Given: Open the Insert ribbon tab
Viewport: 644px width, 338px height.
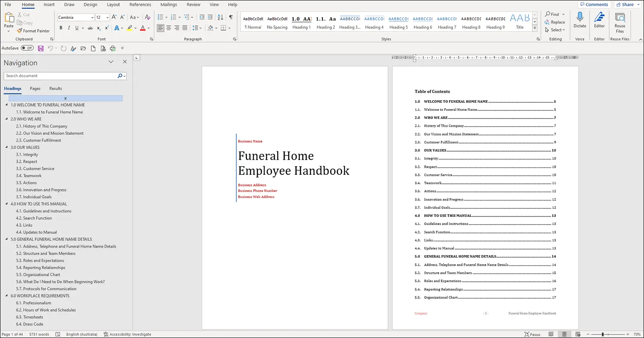Looking at the screenshot, I should [x=49, y=5].
